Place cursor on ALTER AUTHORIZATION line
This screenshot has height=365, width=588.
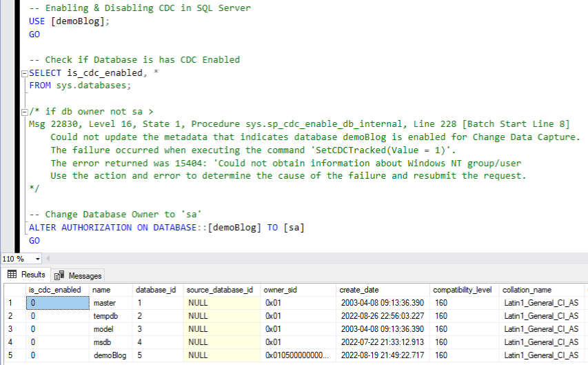coord(167,228)
